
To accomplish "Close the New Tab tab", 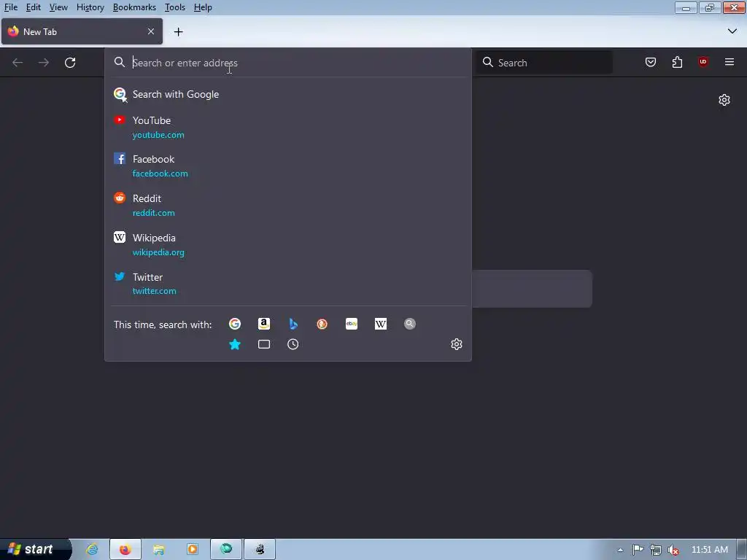I will point(151,31).
